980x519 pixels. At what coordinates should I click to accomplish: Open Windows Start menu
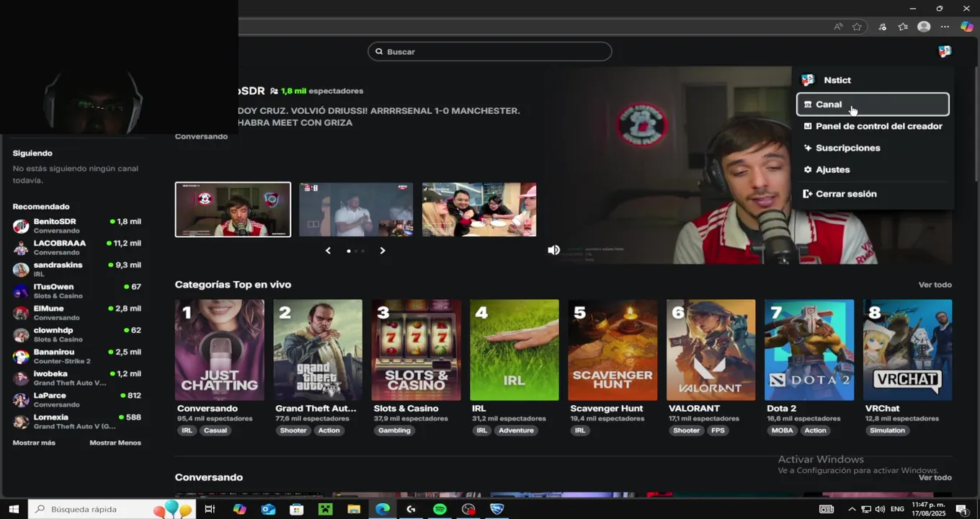pos(14,509)
